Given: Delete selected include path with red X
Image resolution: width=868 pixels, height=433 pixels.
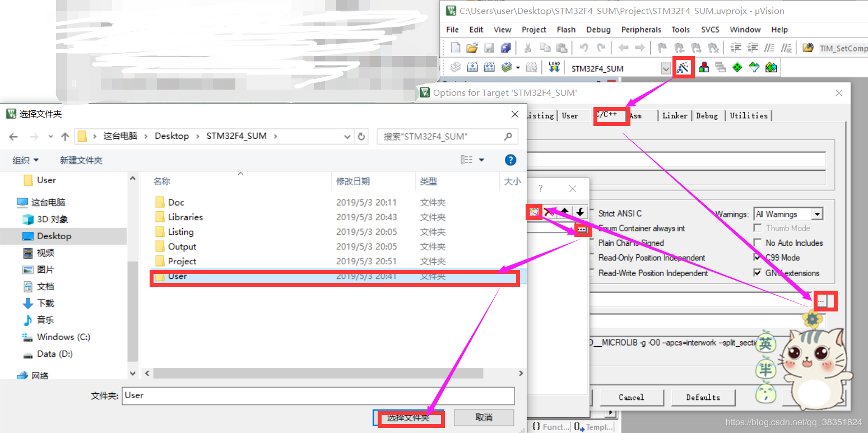Looking at the screenshot, I should click(549, 212).
